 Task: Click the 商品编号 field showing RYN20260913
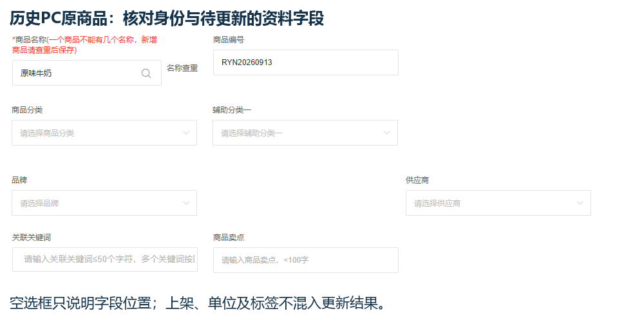click(x=305, y=62)
